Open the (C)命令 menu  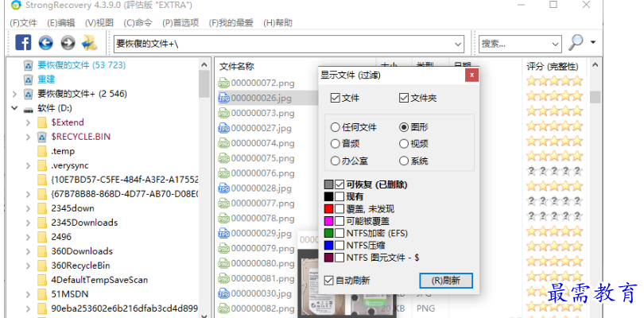[x=138, y=22]
